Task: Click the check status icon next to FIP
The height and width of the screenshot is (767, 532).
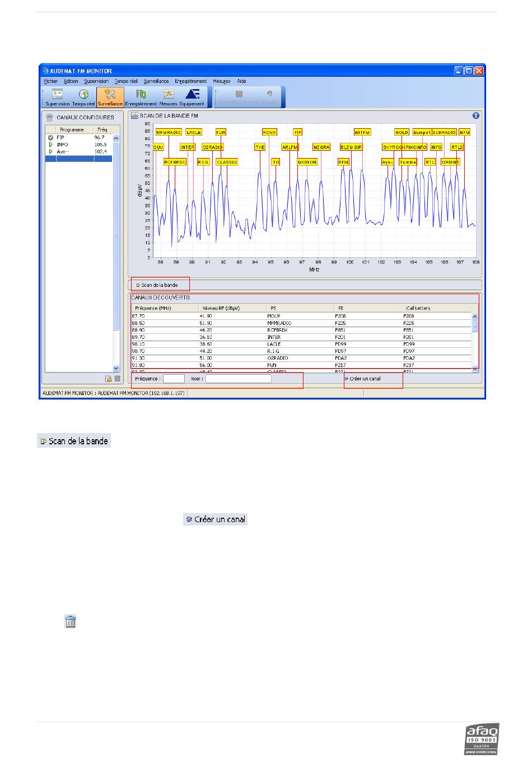Action: tap(50, 137)
